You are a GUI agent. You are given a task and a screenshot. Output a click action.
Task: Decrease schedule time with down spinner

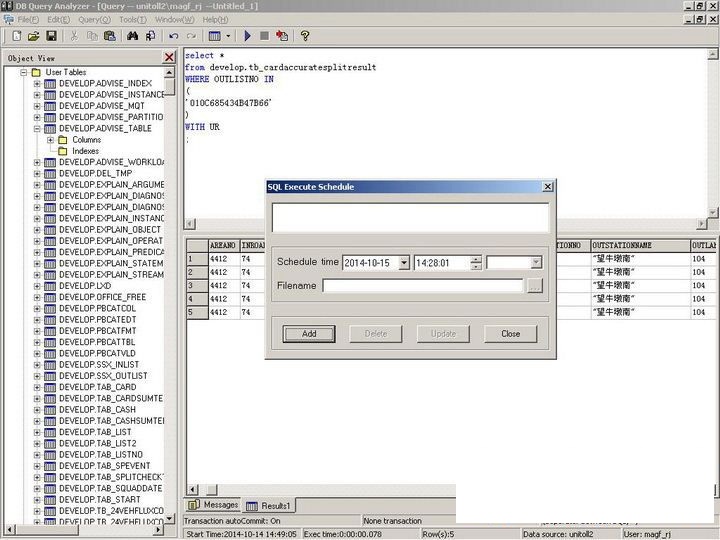tap(476, 266)
